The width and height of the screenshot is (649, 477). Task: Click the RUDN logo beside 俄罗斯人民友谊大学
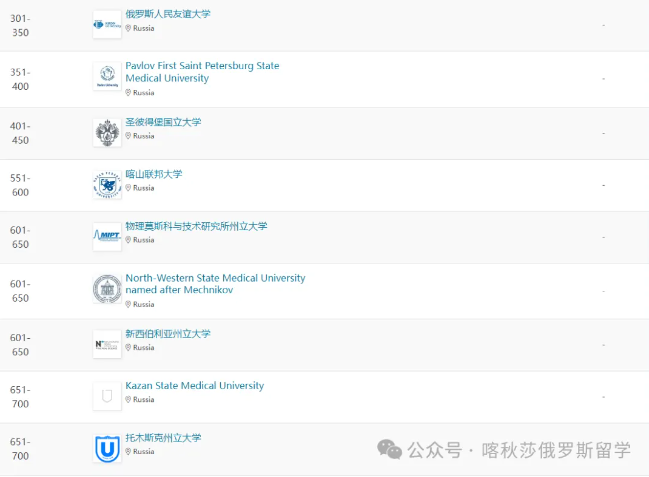[x=107, y=24]
